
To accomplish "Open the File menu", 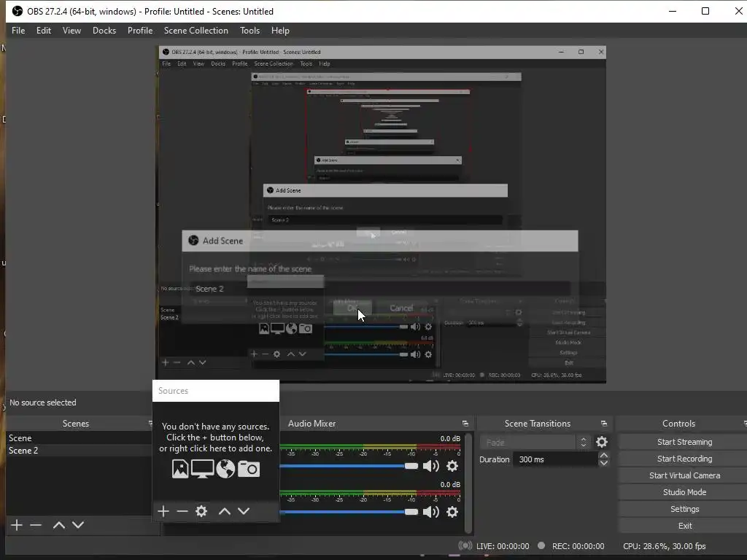I will tap(18, 31).
